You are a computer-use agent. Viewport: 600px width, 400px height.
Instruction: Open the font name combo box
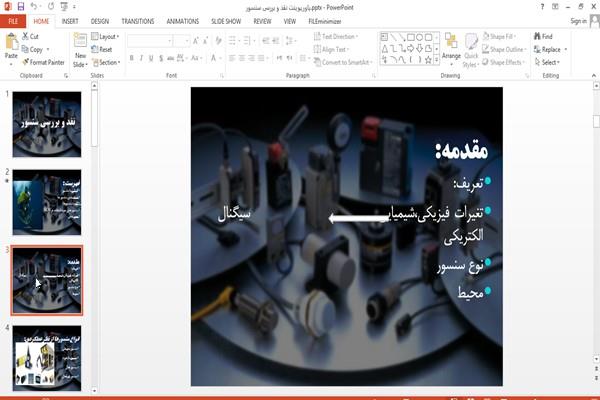[x=150, y=41]
